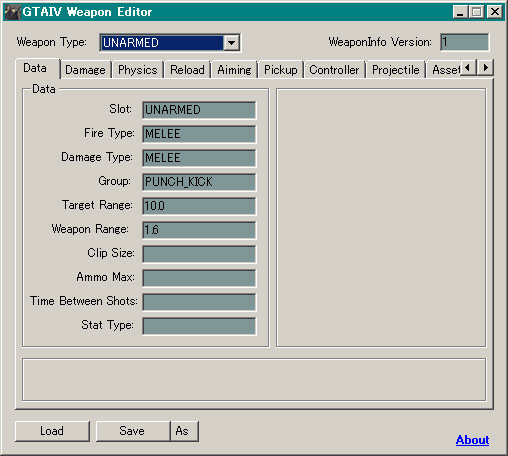The width and height of the screenshot is (508, 456).
Task: Click the Time Between Shots field
Action: tap(199, 302)
